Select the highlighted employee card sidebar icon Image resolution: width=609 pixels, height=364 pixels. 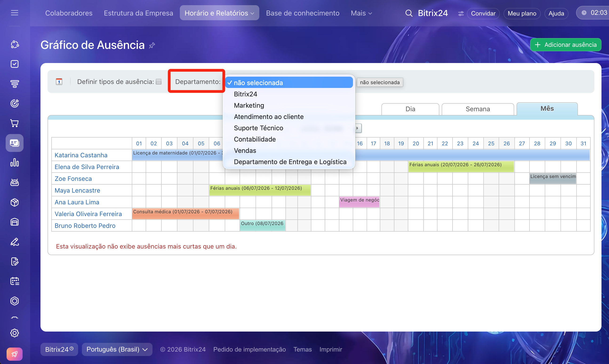[15, 143]
